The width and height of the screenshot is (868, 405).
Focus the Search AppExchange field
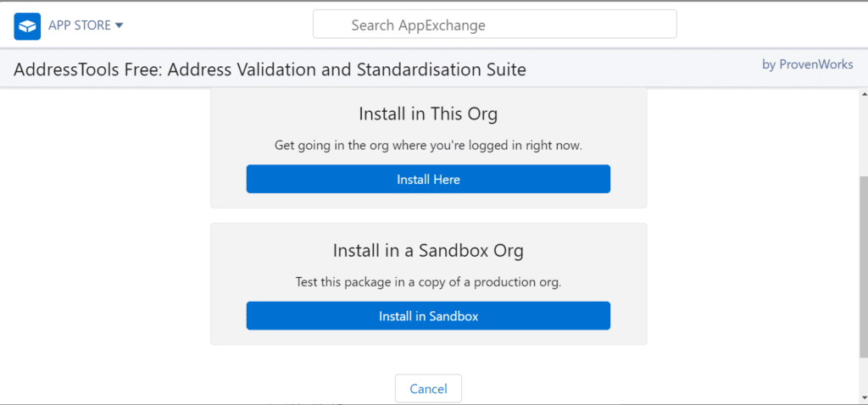point(494,25)
